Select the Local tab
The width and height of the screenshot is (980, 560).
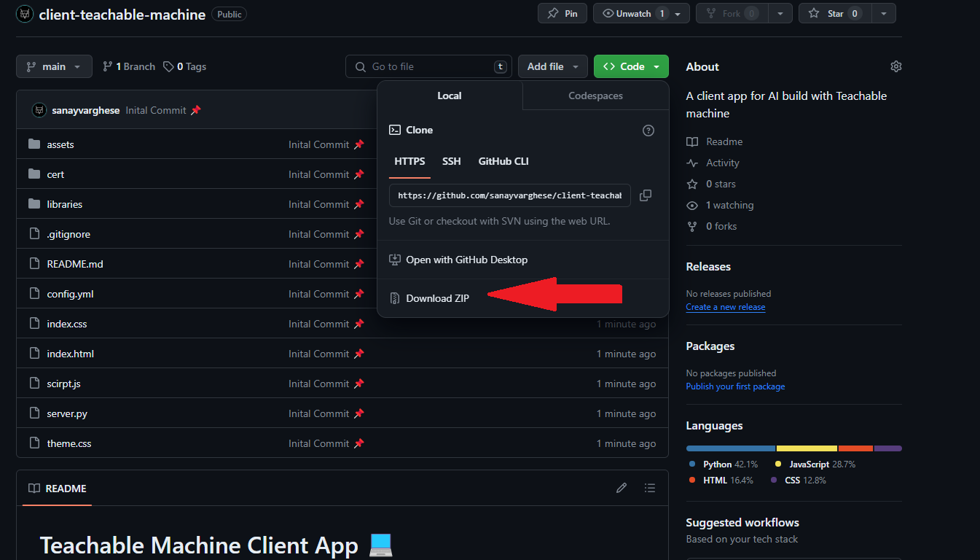[450, 96]
